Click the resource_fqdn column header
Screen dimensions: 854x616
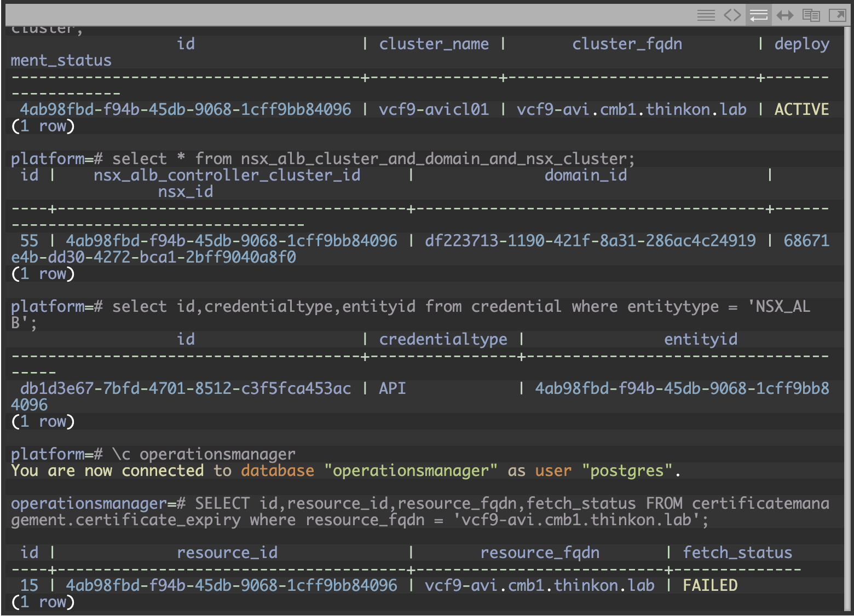click(x=539, y=553)
